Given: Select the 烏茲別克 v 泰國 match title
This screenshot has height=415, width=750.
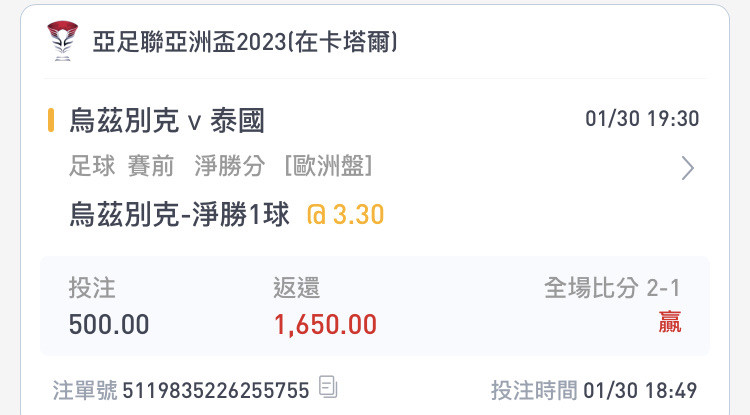Looking at the screenshot, I should point(166,120).
